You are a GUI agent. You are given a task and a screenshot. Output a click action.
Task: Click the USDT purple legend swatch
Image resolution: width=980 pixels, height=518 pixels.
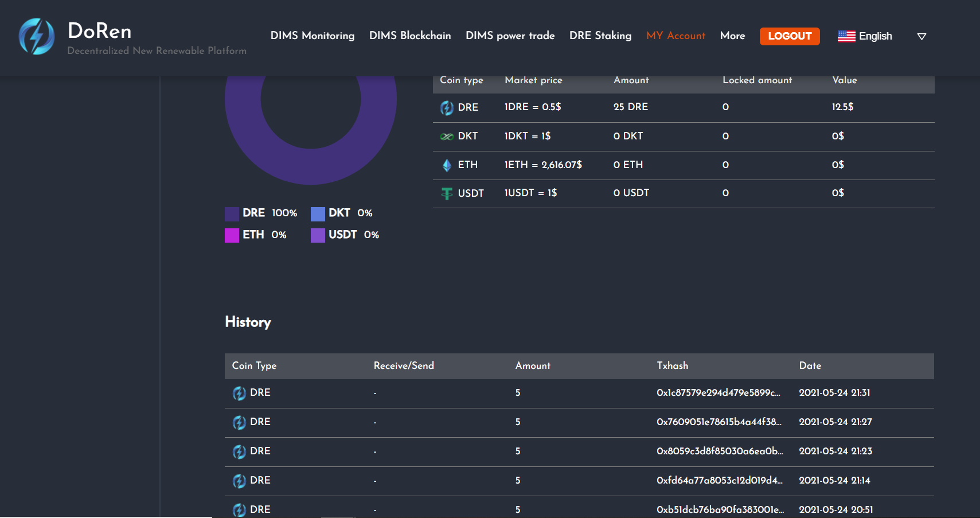point(318,235)
